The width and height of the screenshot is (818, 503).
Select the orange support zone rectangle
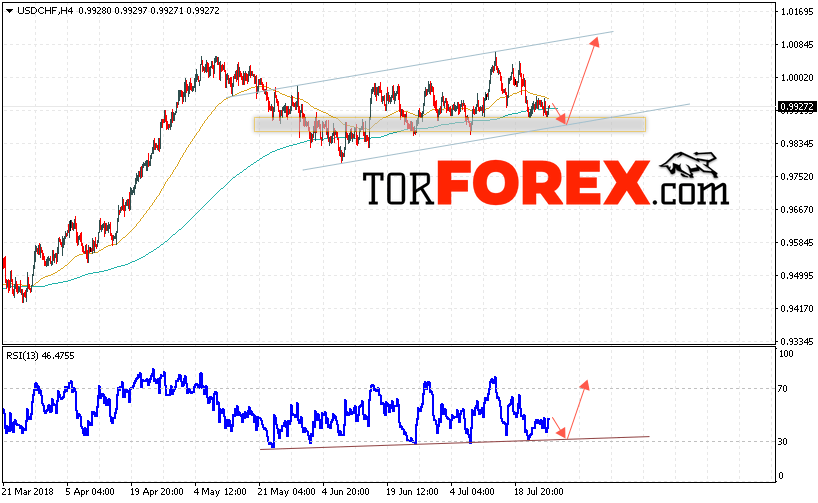point(450,124)
